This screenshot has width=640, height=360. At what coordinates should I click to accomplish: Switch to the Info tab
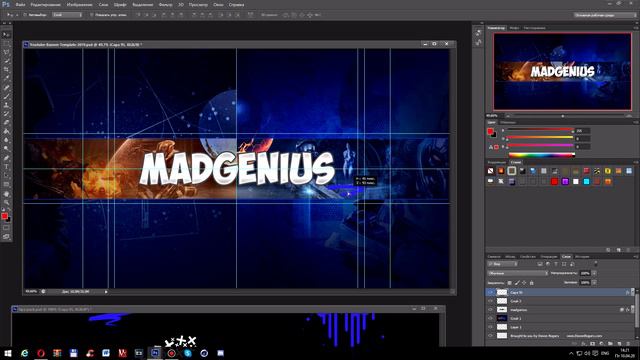pos(514,28)
